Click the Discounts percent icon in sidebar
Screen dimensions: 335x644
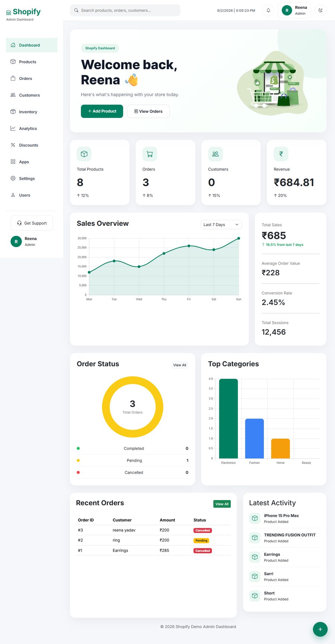click(13, 145)
